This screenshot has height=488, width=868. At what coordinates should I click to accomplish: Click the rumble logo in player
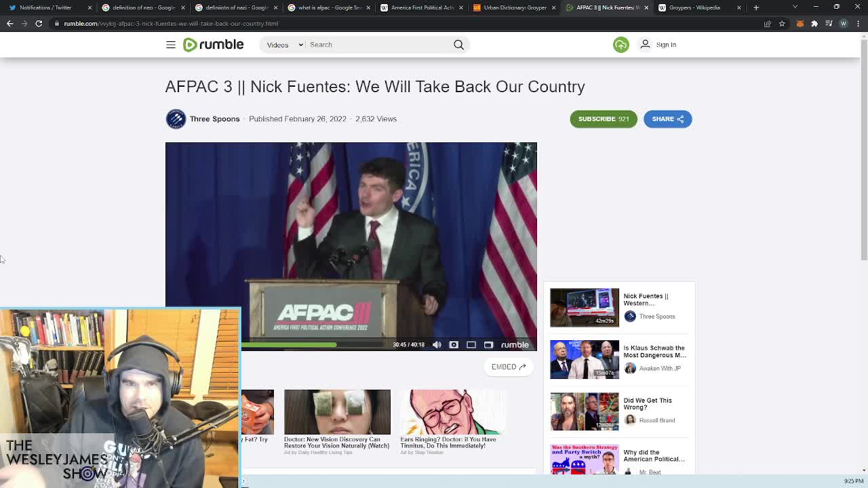tap(515, 344)
